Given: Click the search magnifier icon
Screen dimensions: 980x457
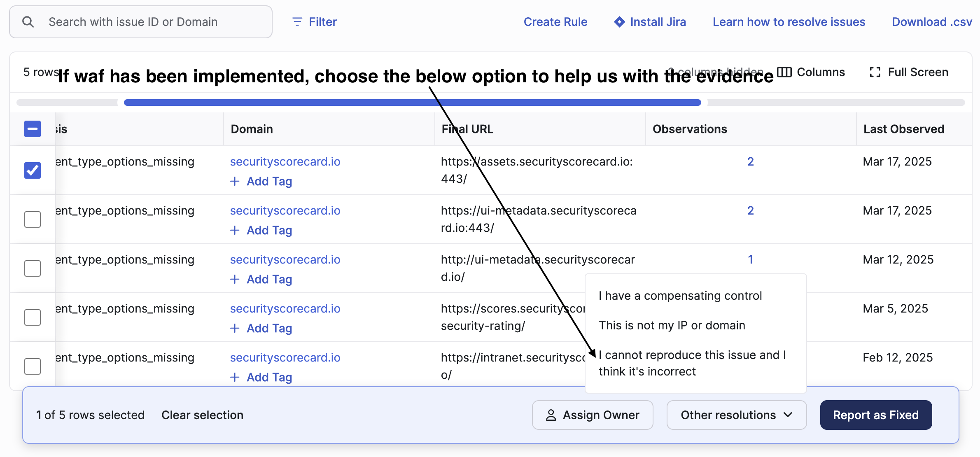Looking at the screenshot, I should pyautogui.click(x=28, y=22).
